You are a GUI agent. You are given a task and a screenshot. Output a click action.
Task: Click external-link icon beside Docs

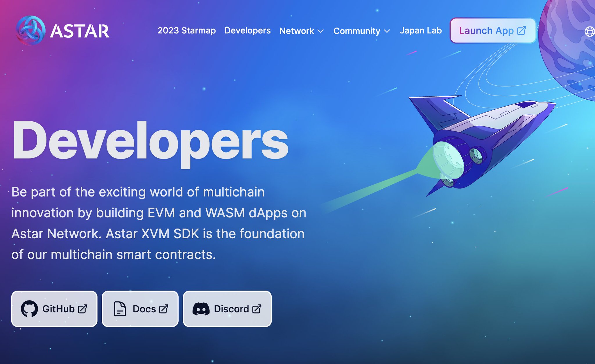(164, 309)
